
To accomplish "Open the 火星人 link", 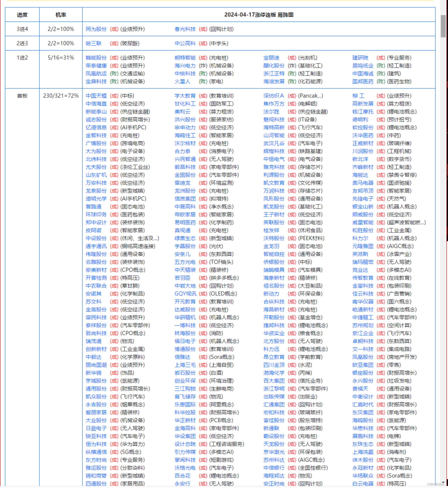I will (182, 81).
